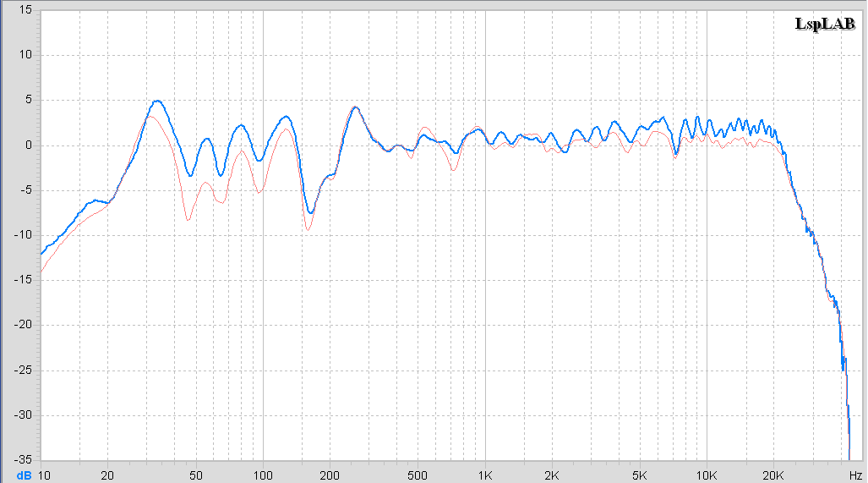868x483 pixels.
Task: Click the '5K' frequency axis label
Action: pyautogui.click(x=640, y=475)
